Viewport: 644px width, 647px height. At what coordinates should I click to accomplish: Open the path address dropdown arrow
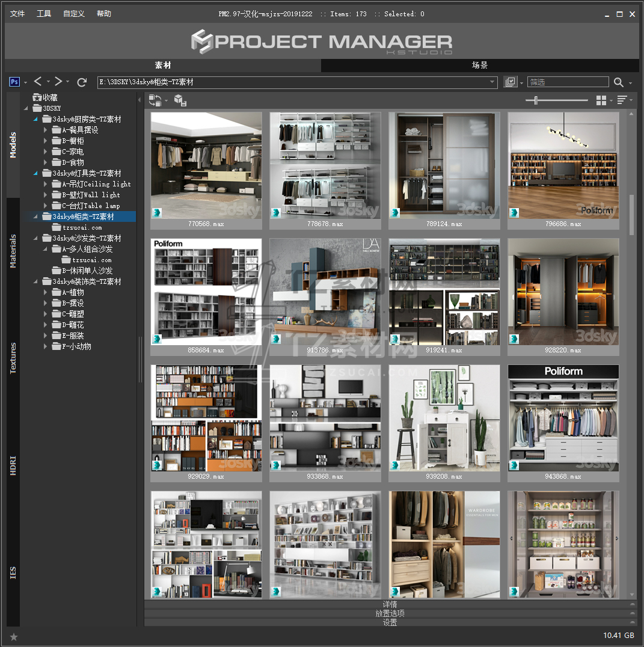tap(492, 82)
